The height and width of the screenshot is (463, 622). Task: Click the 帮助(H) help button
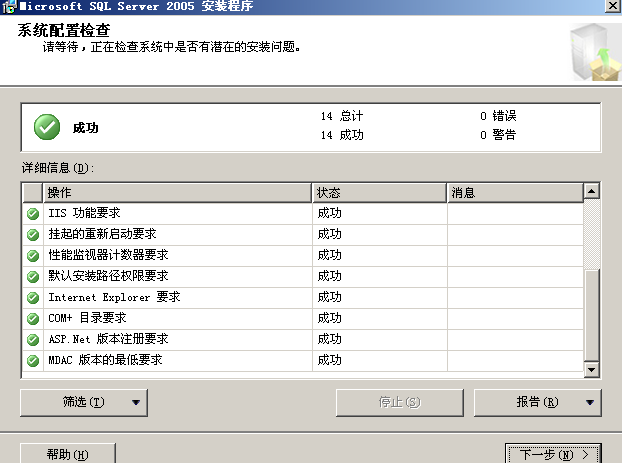(x=68, y=454)
